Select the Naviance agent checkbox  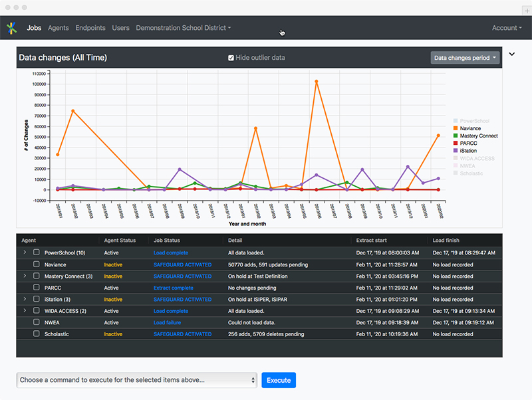click(37, 264)
